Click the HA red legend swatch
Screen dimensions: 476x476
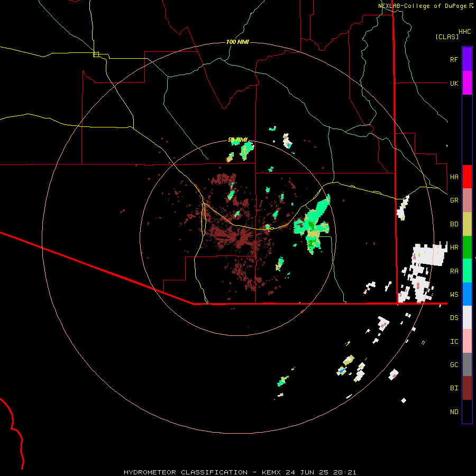(467, 177)
